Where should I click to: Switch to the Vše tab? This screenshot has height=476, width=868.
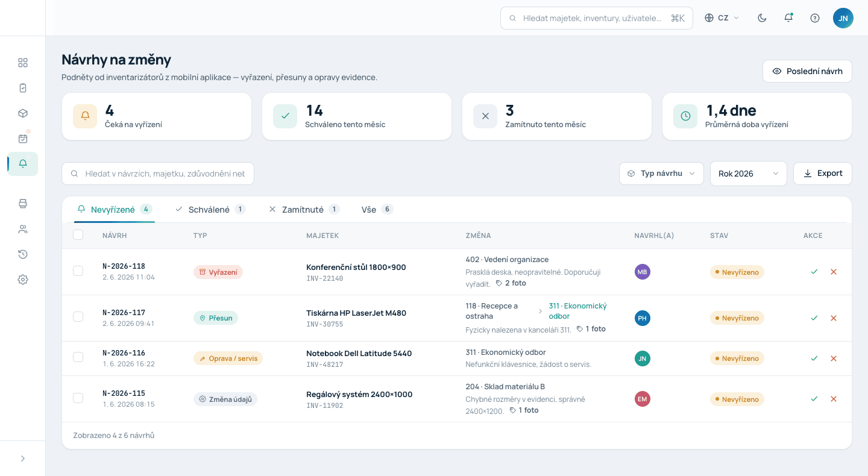(377, 210)
